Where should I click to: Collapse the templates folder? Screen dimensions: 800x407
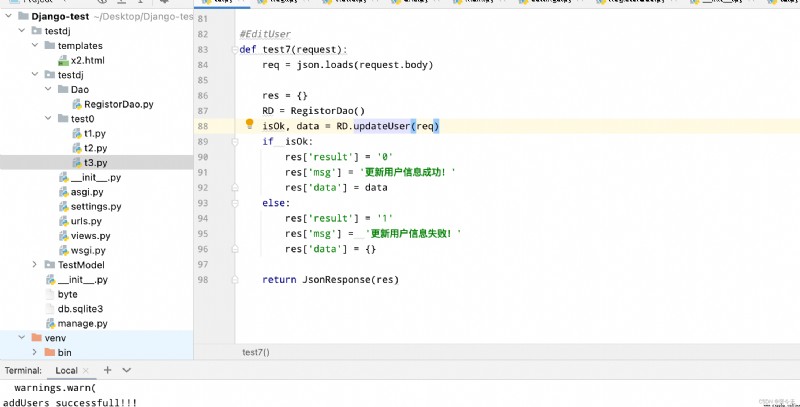tap(35, 46)
